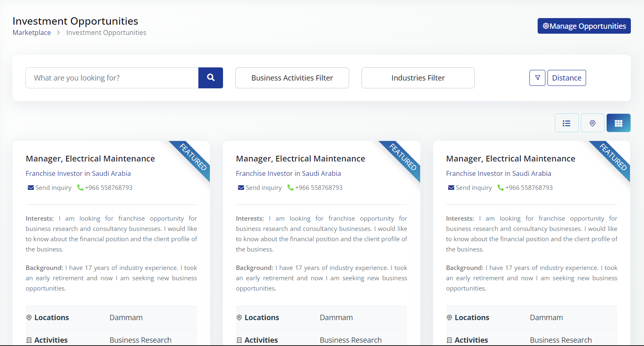Click envelope Send inquiry on second card
The height and width of the screenshot is (346, 644).
(260, 187)
